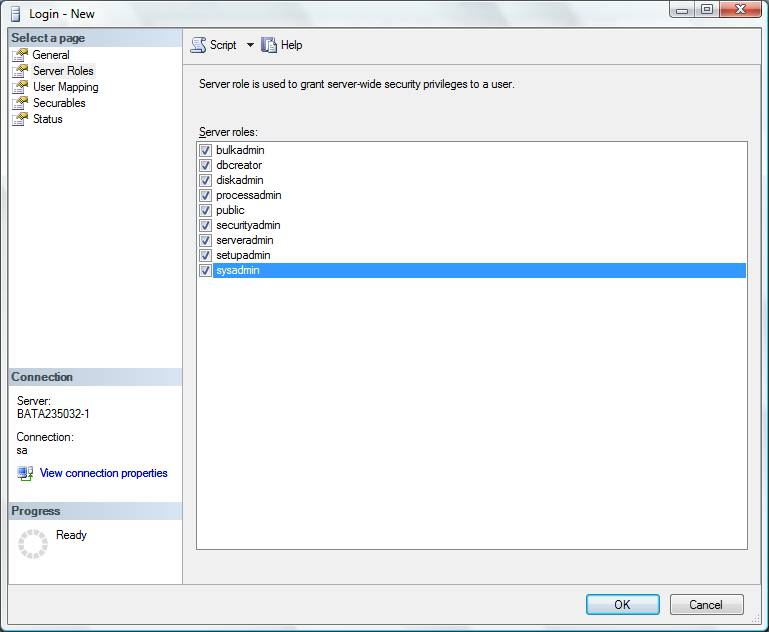Maximize the Login - New window
Viewport: 769px width, 632px height.
pos(707,10)
